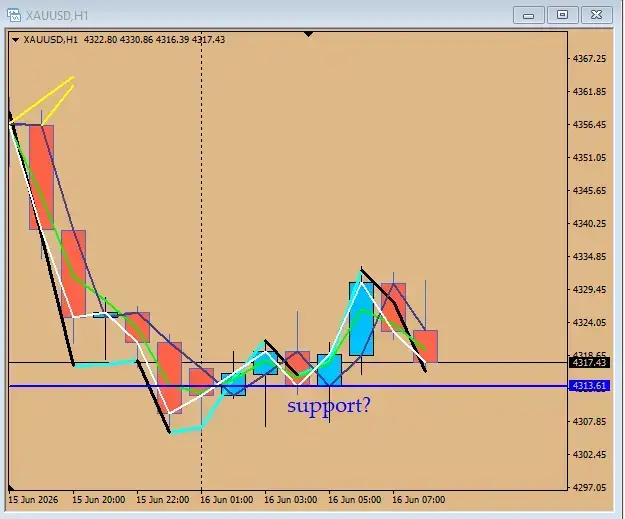
Task: Maximize the XAUUSD,H1 chart window
Action: pos(562,15)
